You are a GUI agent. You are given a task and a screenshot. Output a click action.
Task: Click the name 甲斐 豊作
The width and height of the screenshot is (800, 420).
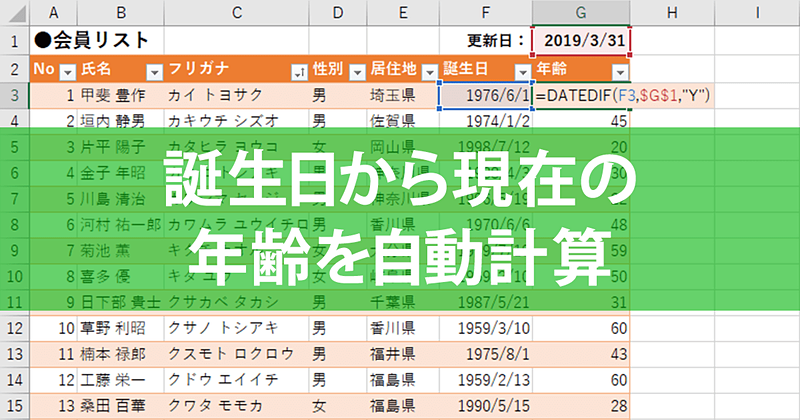click(x=113, y=95)
